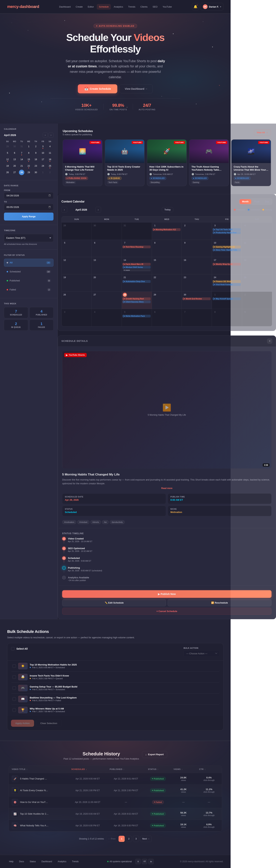Expand the Choose Action bulk dropdown

point(202,653)
